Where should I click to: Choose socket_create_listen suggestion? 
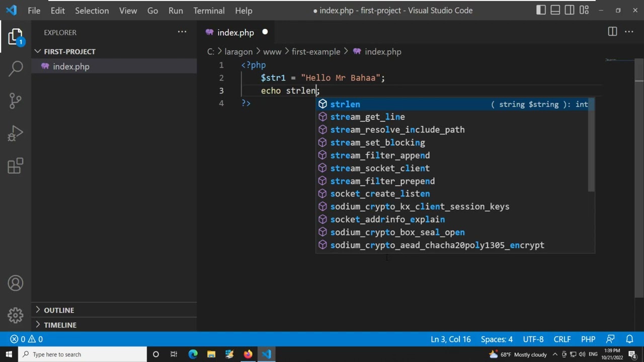pos(452,194)
